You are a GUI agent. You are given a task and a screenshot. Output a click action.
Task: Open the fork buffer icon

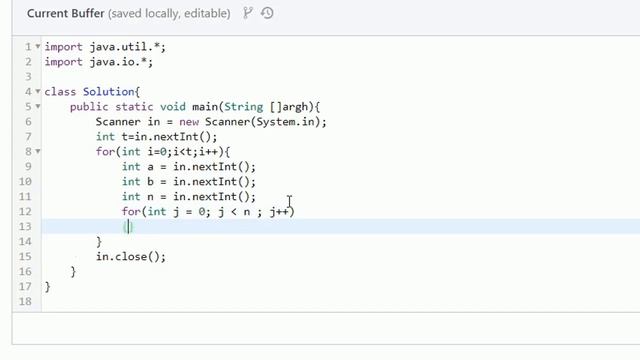pyautogui.click(x=247, y=13)
